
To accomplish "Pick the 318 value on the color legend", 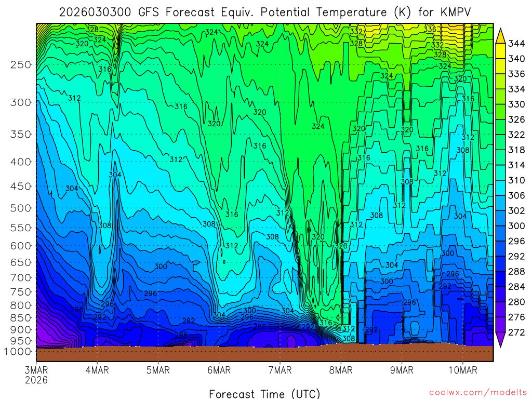I will coord(516,150).
